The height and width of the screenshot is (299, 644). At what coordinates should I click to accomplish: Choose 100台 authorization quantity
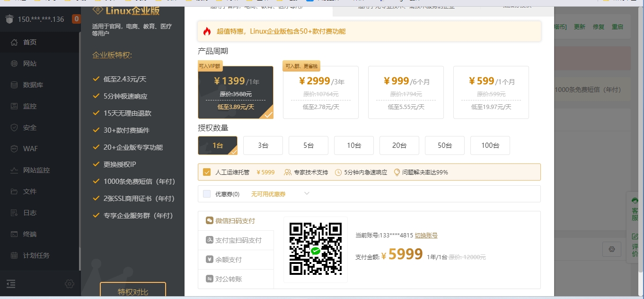point(490,145)
